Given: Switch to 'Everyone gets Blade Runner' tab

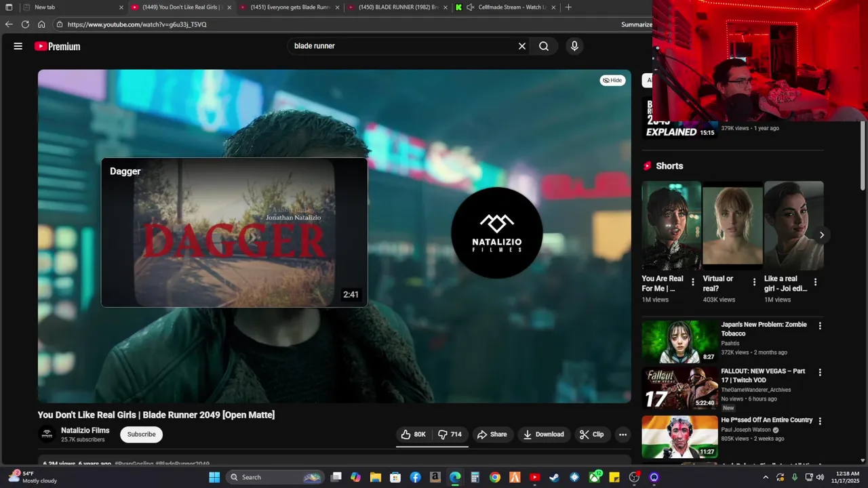Looking at the screenshot, I should 290,7.
